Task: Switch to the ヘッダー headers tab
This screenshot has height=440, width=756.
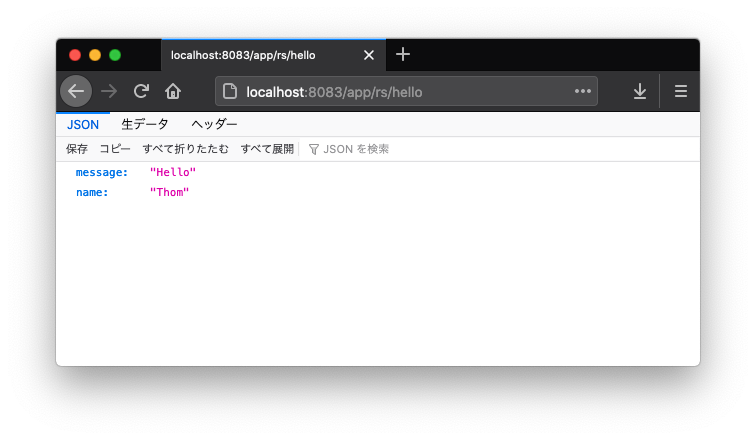Action: tap(214, 124)
